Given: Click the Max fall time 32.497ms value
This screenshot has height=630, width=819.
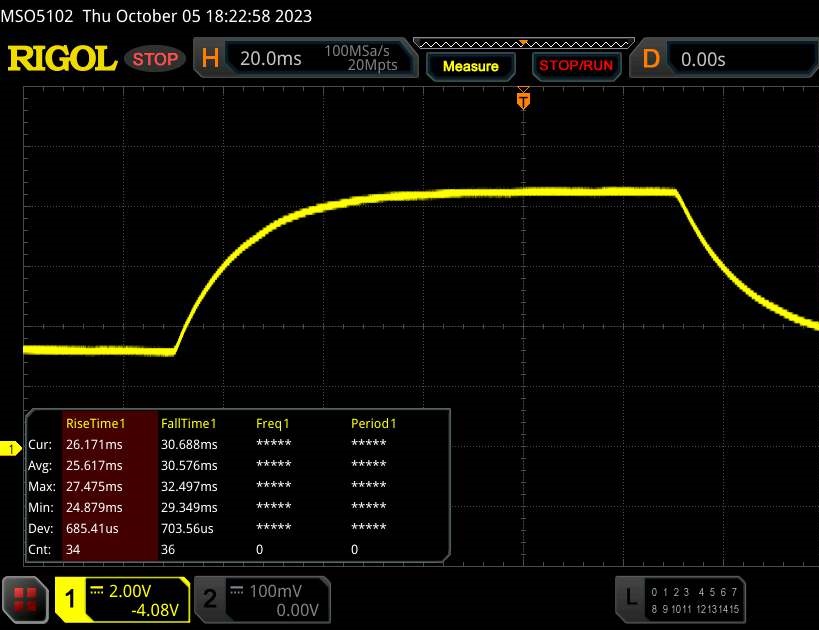Looking at the screenshot, I should pos(189,486).
